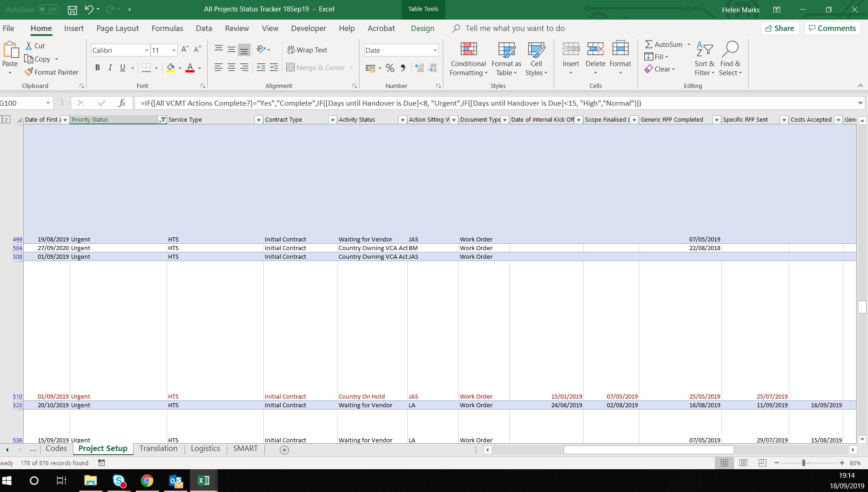Viewport: 868px width, 492px height.
Task: Apply Format as Table
Action: coord(506,59)
